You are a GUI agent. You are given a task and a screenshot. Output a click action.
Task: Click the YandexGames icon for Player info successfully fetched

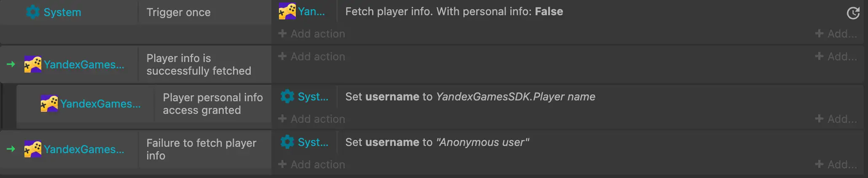[x=32, y=65]
